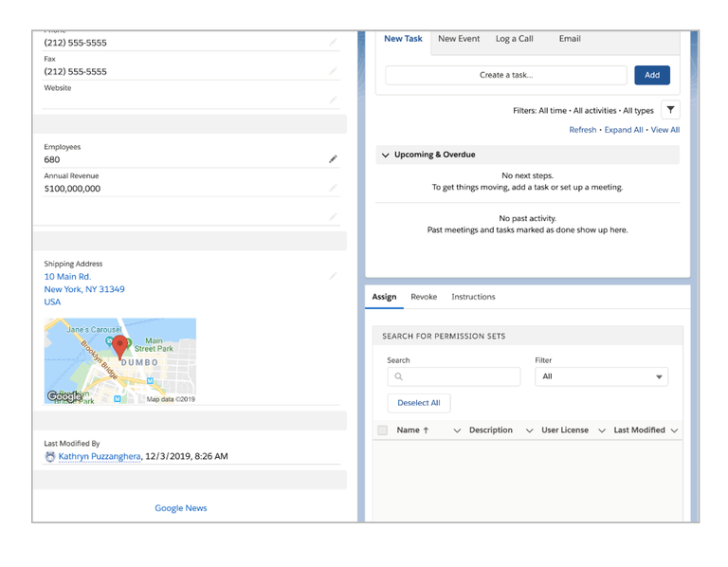Open the Description column chevron menu
This screenshot has height=567, width=728.
point(529,430)
